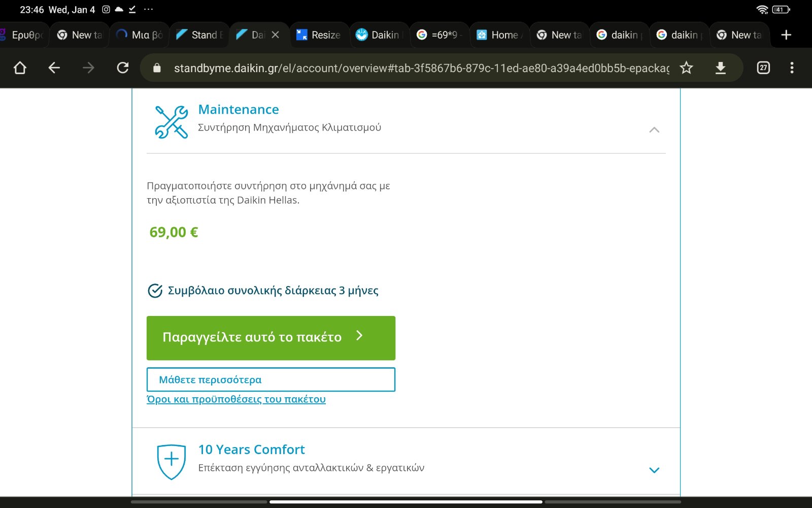Screen dimensions: 812x508
Task: Collapse the Maintenance section chevron
Action: click(654, 130)
